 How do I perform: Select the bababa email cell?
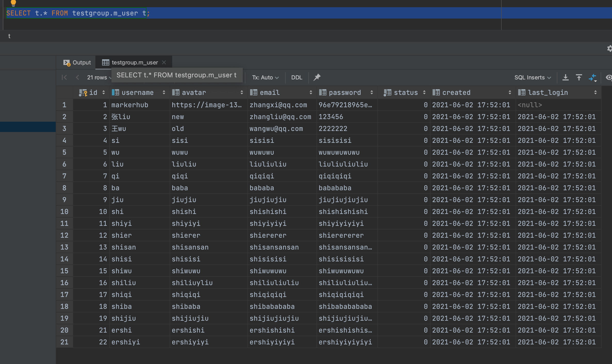tap(282, 188)
